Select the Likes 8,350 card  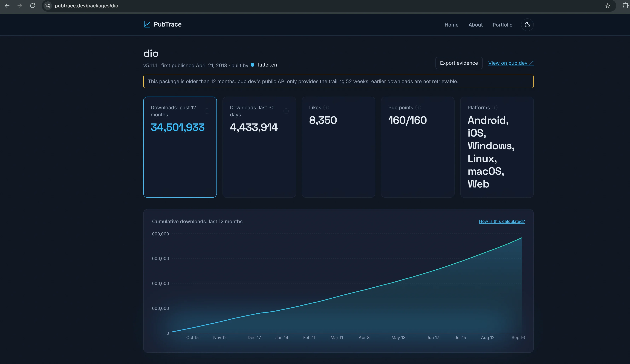pyautogui.click(x=338, y=147)
